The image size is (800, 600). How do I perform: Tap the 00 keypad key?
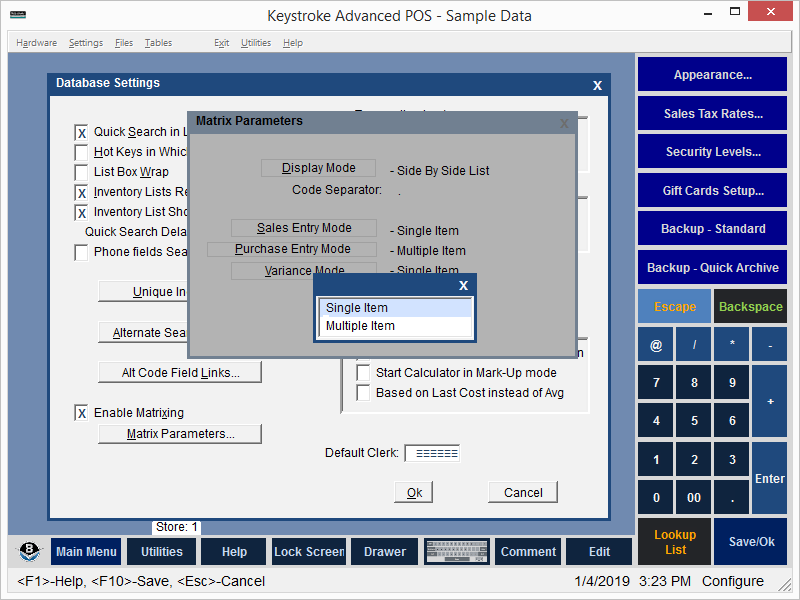694,497
